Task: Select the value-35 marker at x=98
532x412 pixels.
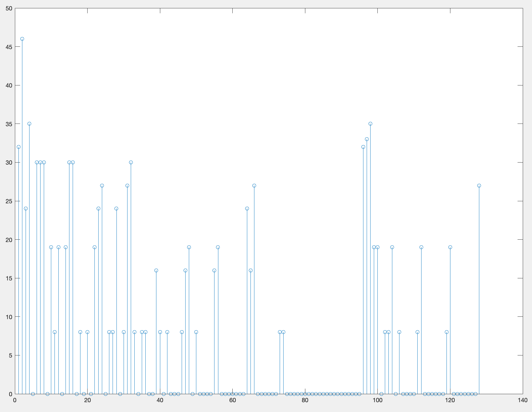Action: pyautogui.click(x=370, y=124)
